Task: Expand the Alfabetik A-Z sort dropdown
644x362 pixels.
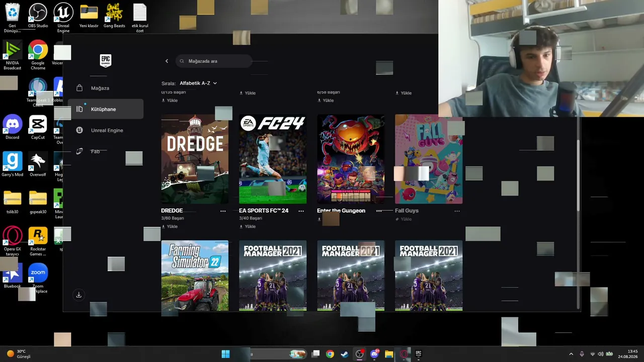Action: pyautogui.click(x=198, y=83)
